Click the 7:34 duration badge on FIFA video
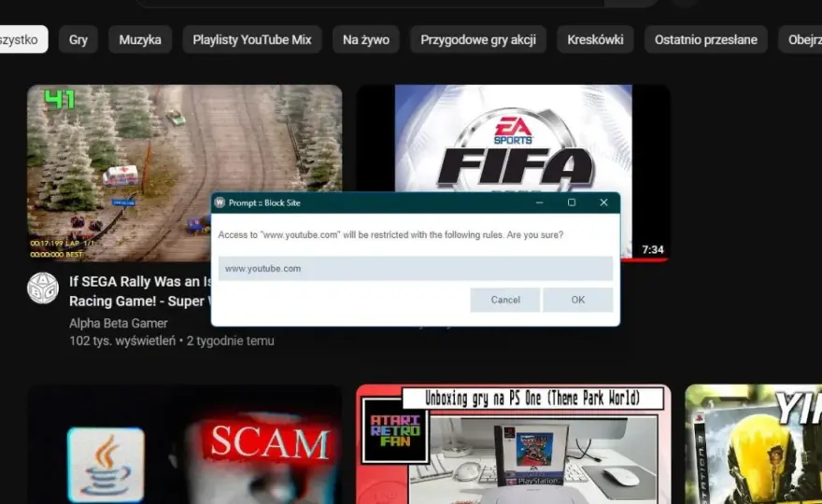Screen dimensions: 822x504 653,250
